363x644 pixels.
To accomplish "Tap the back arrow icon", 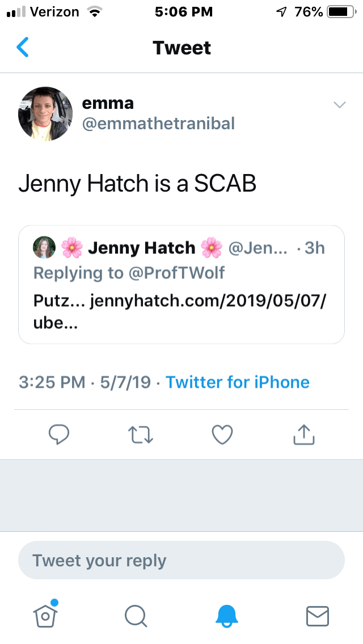I will (23, 48).
